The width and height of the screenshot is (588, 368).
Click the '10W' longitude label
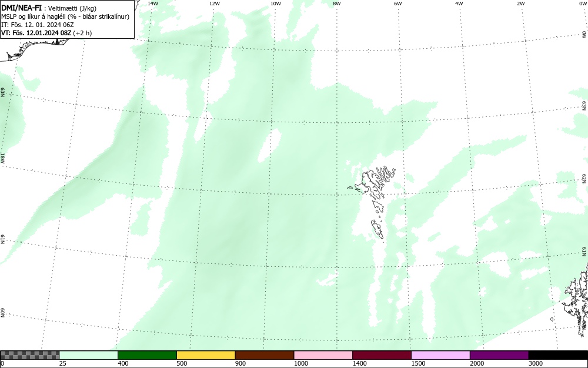(276, 4)
